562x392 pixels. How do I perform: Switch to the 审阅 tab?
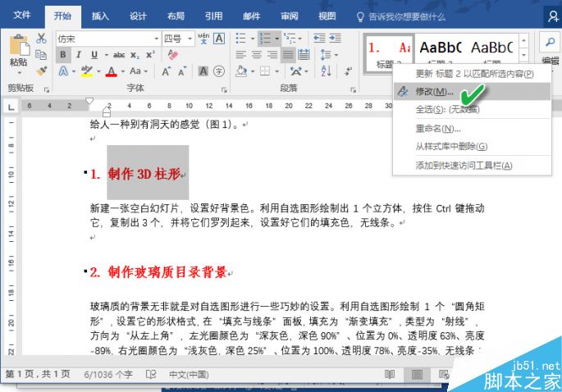[290, 16]
